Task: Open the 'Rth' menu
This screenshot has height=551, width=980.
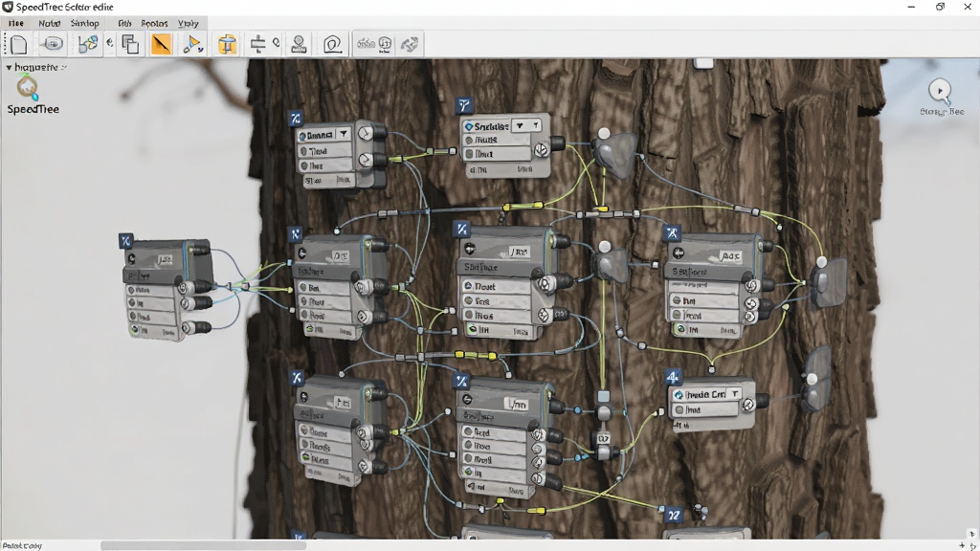Action: (124, 23)
